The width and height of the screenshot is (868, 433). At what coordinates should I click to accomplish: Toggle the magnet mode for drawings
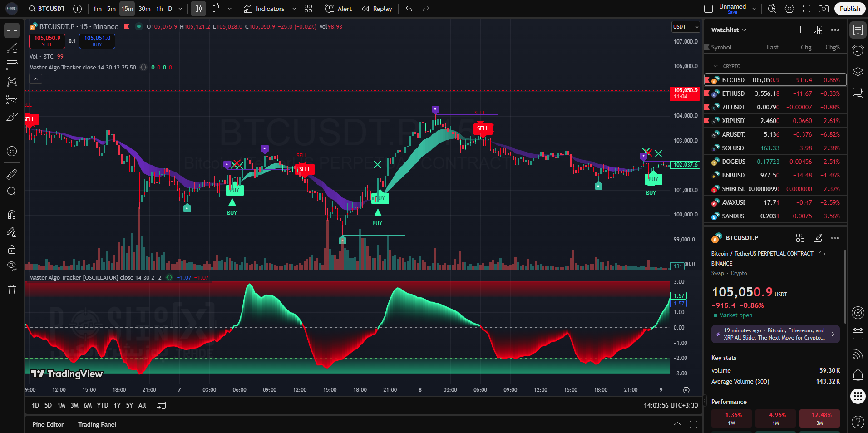(12, 215)
